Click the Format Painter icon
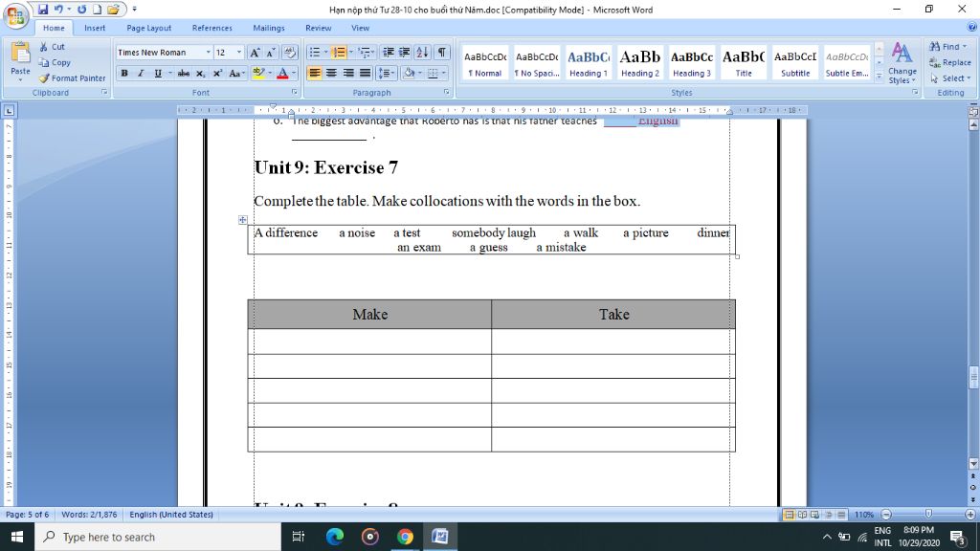 point(44,78)
